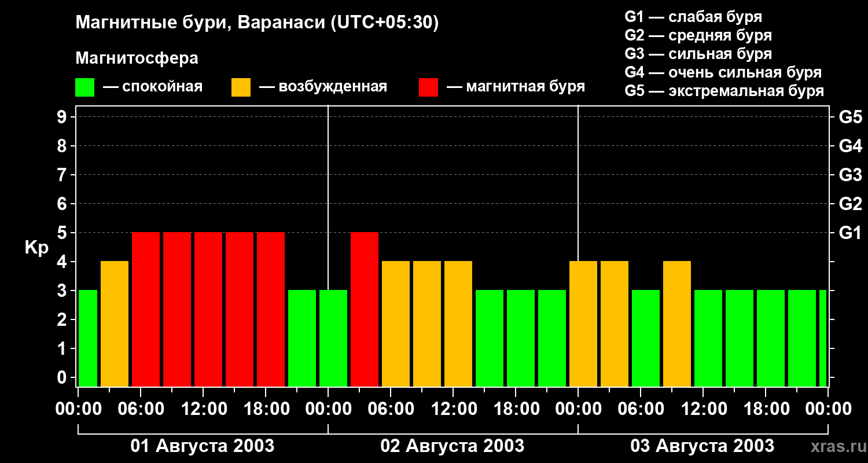Click the '02 Августа 2003' date label
Screen dimensions: 868x463
point(453,446)
